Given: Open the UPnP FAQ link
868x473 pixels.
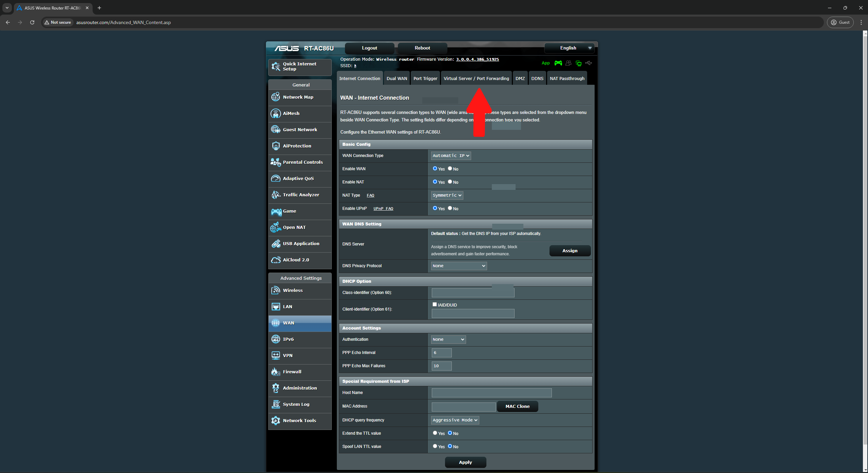Looking at the screenshot, I should [x=383, y=209].
